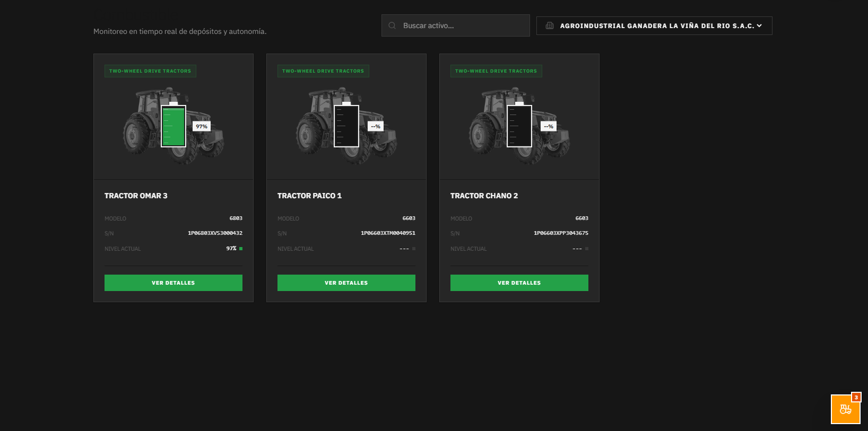The height and width of the screenshot is (431, 868).
Task: Click Two-Wheel Drive Tractors tag on Chano 2
Action: [x=496, y=71]
